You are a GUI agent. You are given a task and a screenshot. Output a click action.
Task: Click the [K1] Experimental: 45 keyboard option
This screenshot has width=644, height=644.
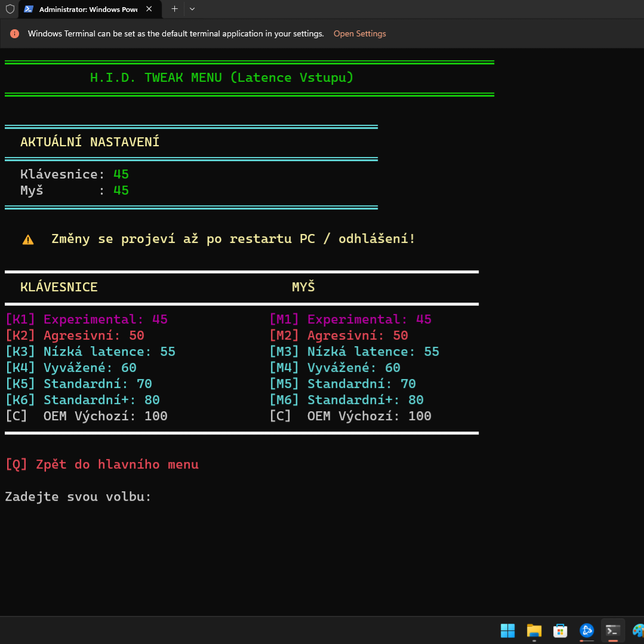pos(87,319)
